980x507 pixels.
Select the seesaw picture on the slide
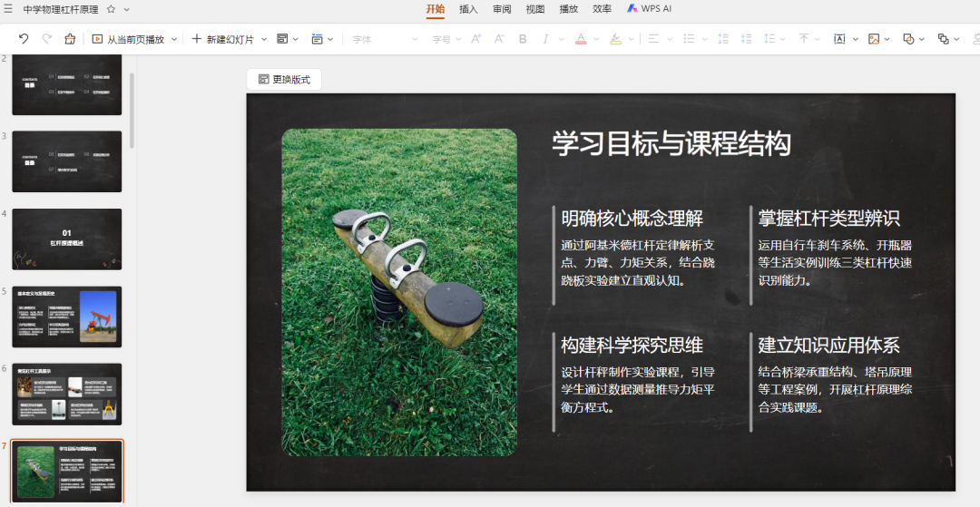(399, 292)
